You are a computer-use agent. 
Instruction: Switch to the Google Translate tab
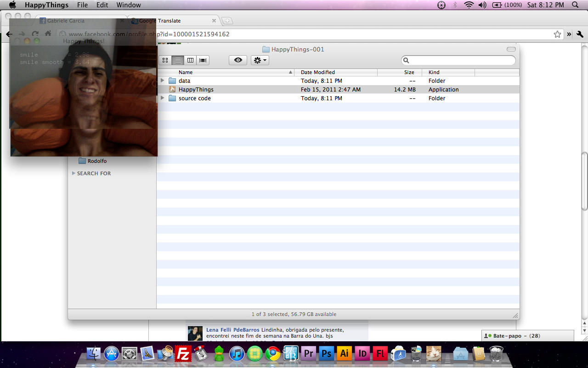point(170,21)
